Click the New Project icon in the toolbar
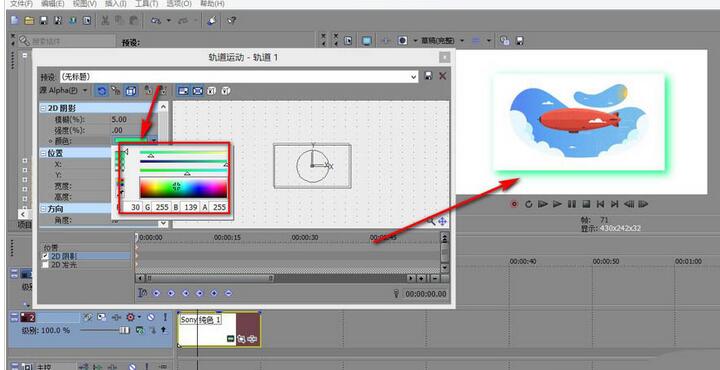Viewport: 720px width, 370px height. tap(15, 20)
